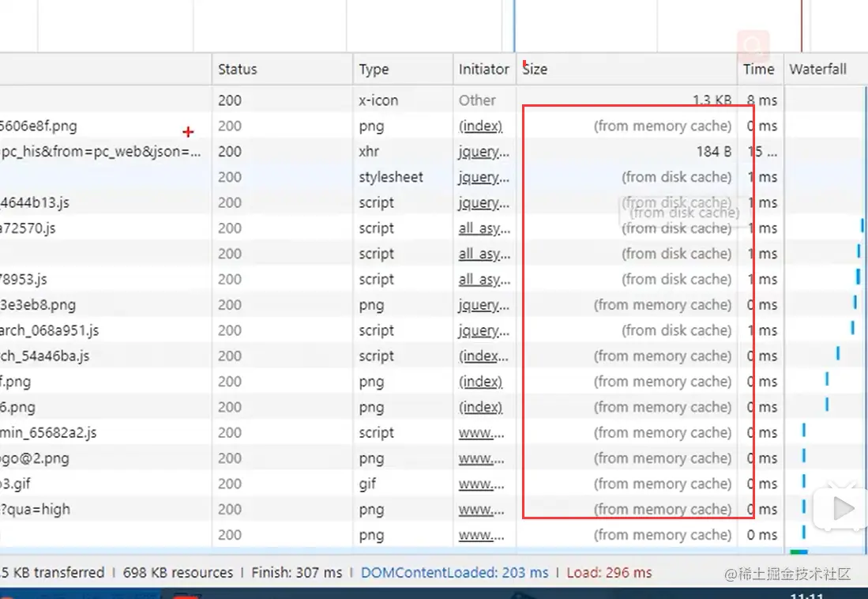868x599 pixels.
Task: Open www initiator link of min_65682a2.js
Action: pyautogui.click(x=482, y=432)
